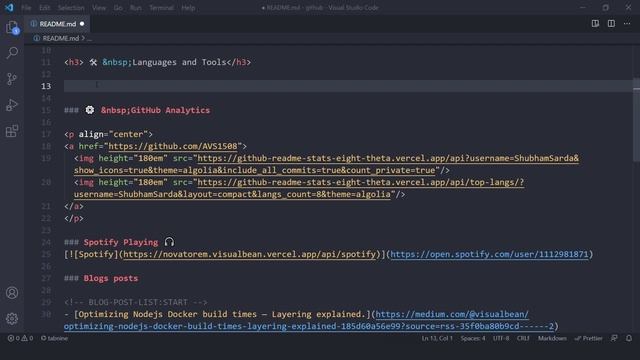Open the notifications bell
The width and height of the screenshot is (640, 360).
[x=629, y=338]
